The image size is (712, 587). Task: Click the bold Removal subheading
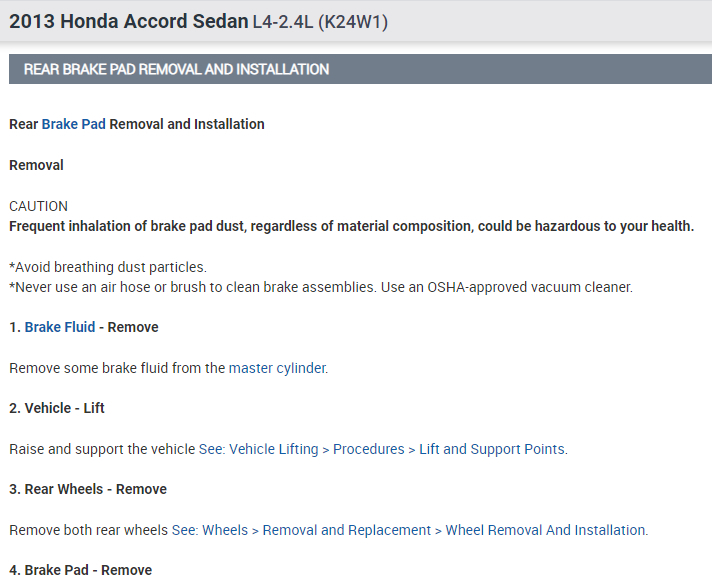pyautogui.click(x=36, y=165)
